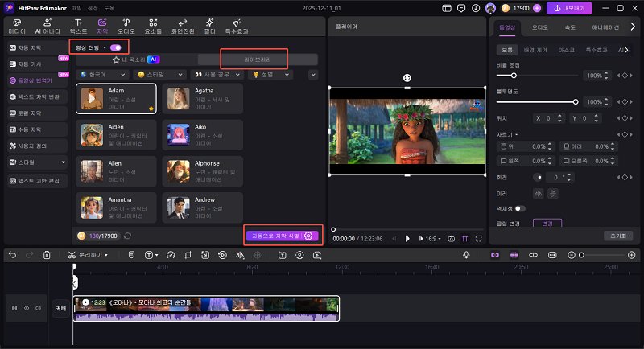
Task: Open the AI 아바타 tab
Action: pos(47,27)
